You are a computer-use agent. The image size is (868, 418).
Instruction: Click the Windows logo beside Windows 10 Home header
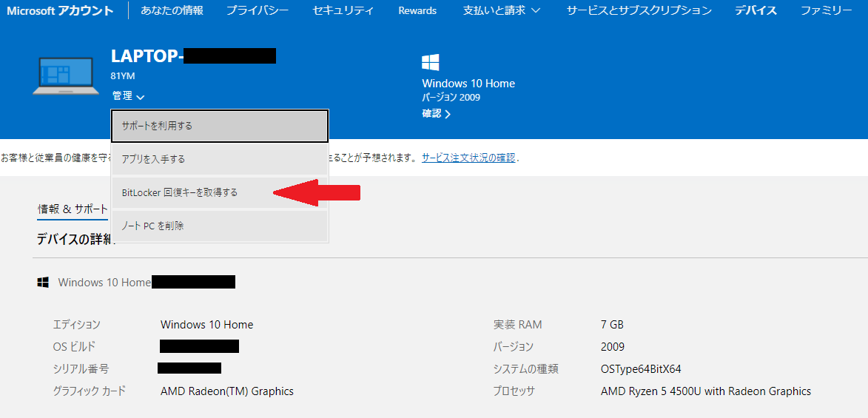(431, 62)
